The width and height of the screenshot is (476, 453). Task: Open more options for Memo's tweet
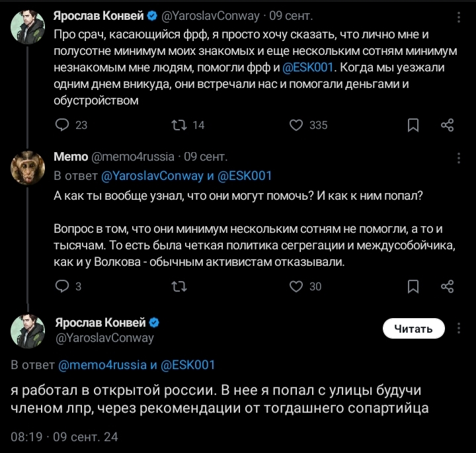(459, 157)
